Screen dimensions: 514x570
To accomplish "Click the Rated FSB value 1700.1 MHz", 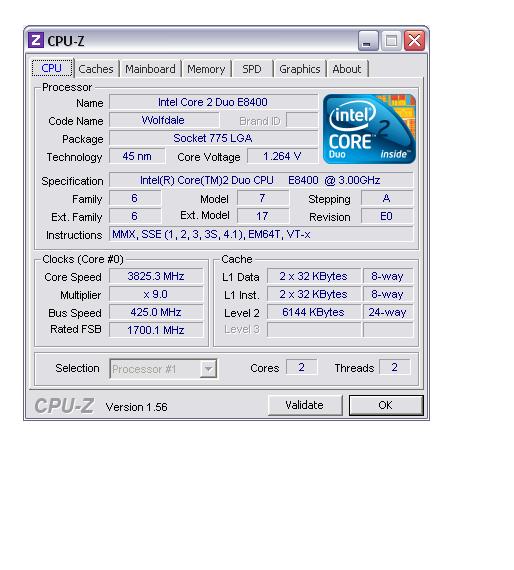I will coord(156,330).
